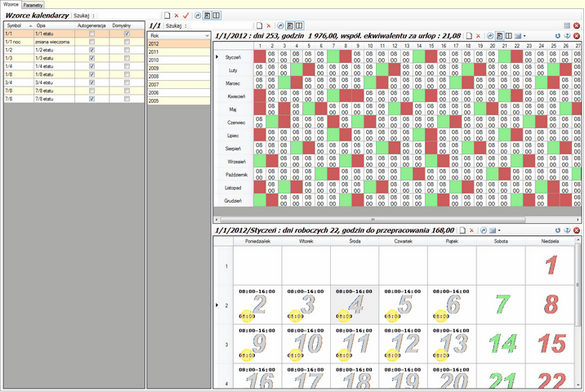Click the blue arrow refresh icon in the 1/1 year panel toolbar
The width and height of the screenshot is (585, 392).
coord(281,26)
